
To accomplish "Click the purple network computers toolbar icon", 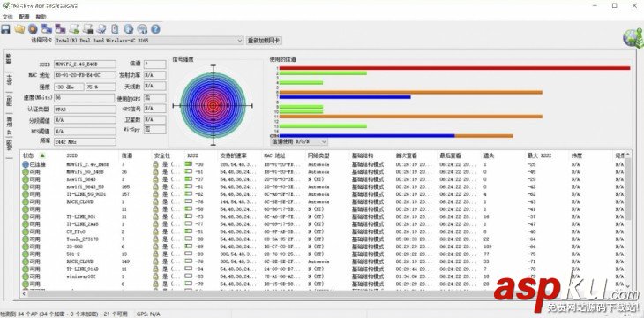I will [60, 29].
